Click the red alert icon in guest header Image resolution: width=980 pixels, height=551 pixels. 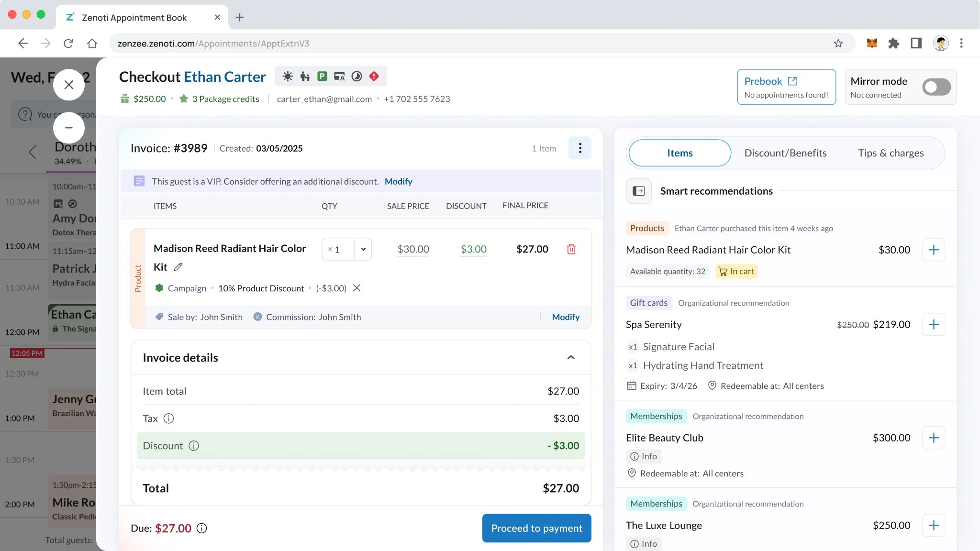point(374,77)
